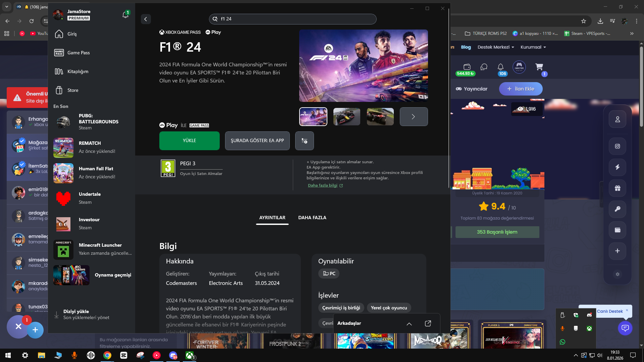
Task: Select the second F1 24 car thumbnail
Action: tap(347, 117)
